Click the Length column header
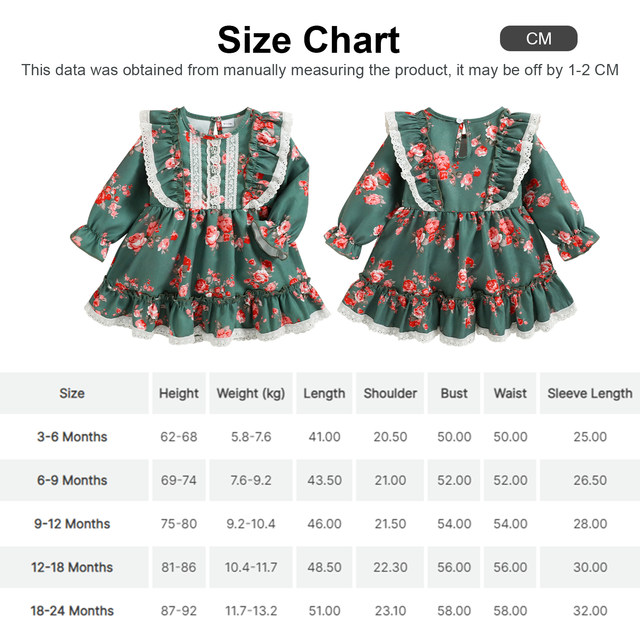Image resolution: width=640 pixels, height=640 pixels. pyautogui.click(x=324, y=393)
